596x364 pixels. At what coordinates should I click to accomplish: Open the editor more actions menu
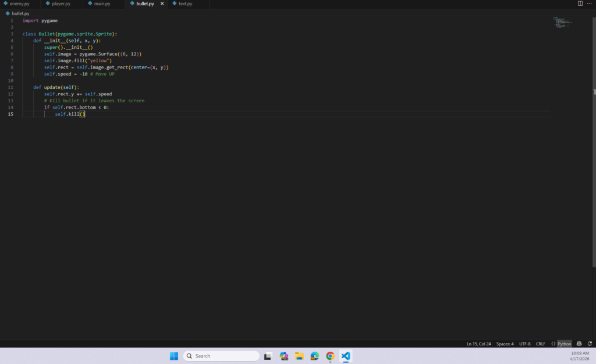point(590,3)
